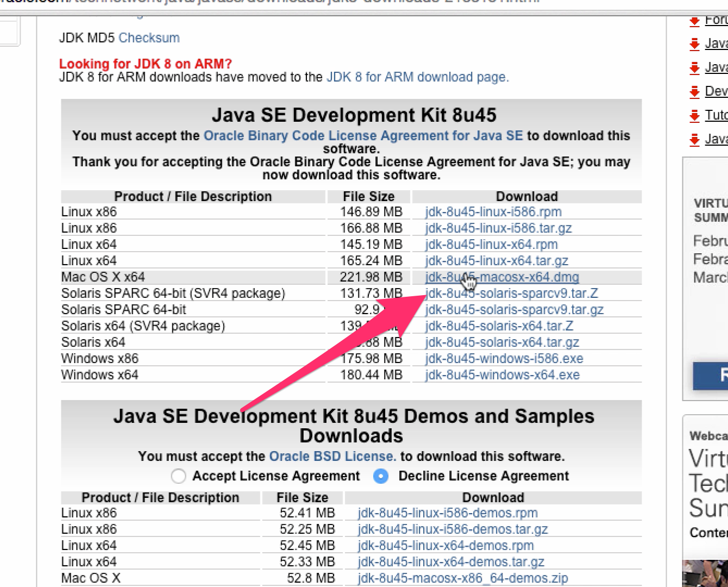Click red download arrow beside Forums link
Image resolution: width=728 pixels, height=587 pixels.
click(694, 21)
